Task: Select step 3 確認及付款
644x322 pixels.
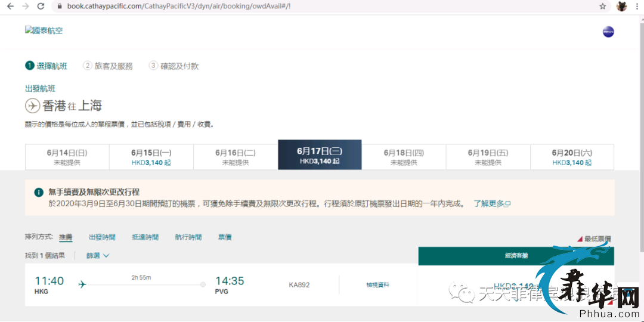Action: [x=174, y=66]
